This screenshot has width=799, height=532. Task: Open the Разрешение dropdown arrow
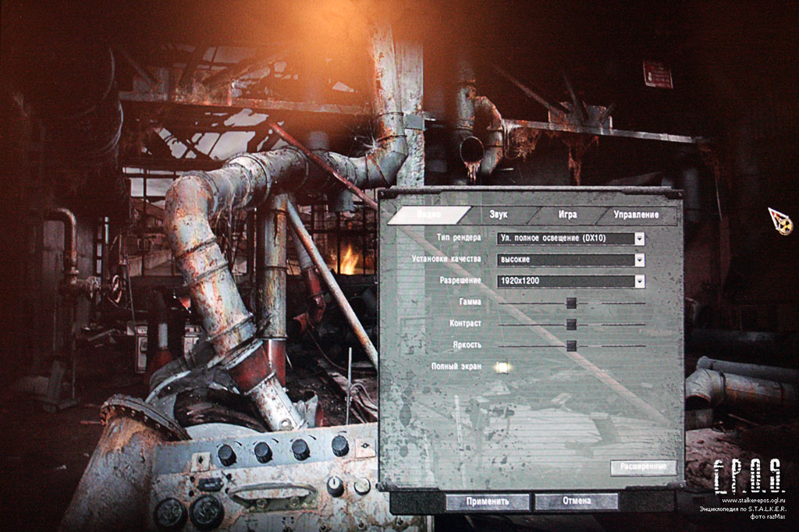(x=639, y=281)
